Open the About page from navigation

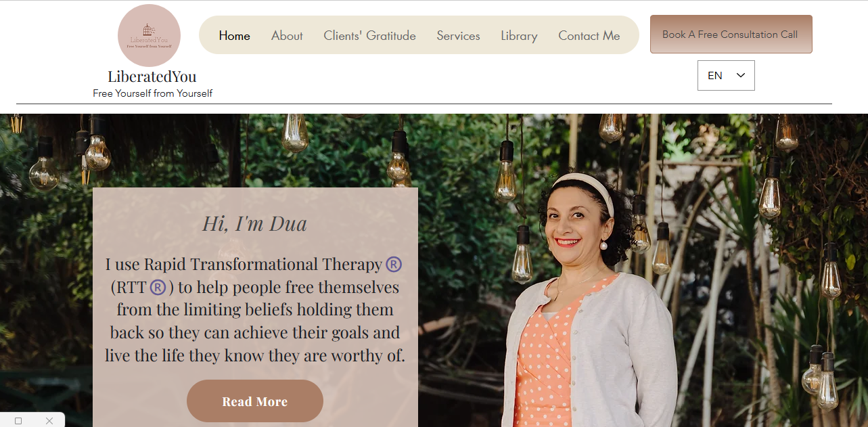click(x=287, y=36)
